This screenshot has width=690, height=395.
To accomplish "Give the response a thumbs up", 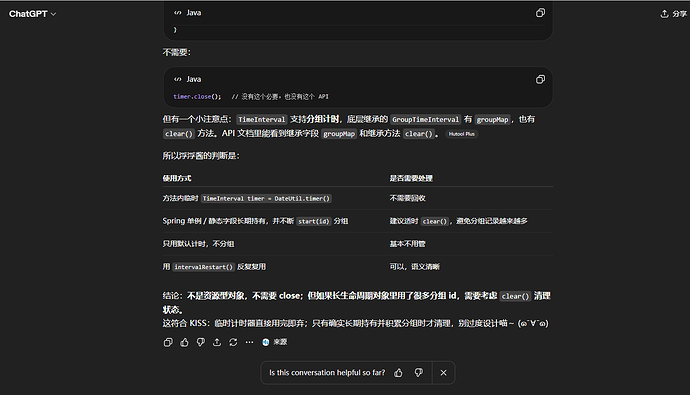I will pyautogui.click(x=184, y=342).
